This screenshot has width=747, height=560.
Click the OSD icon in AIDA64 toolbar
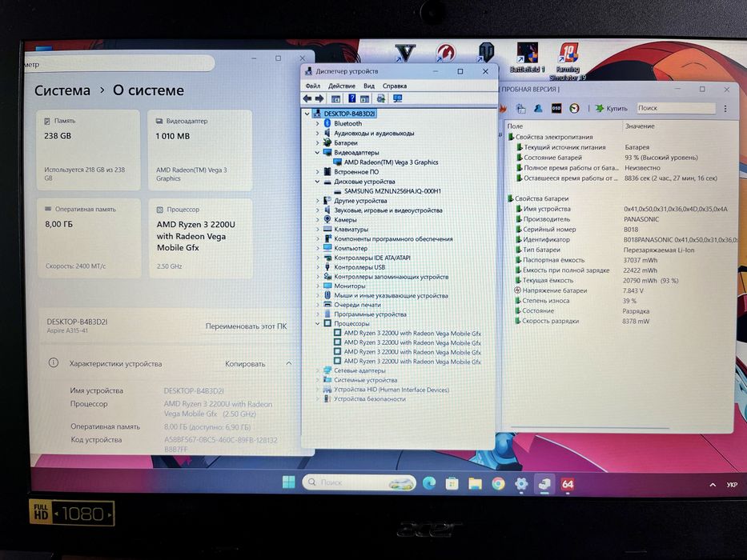556,109
